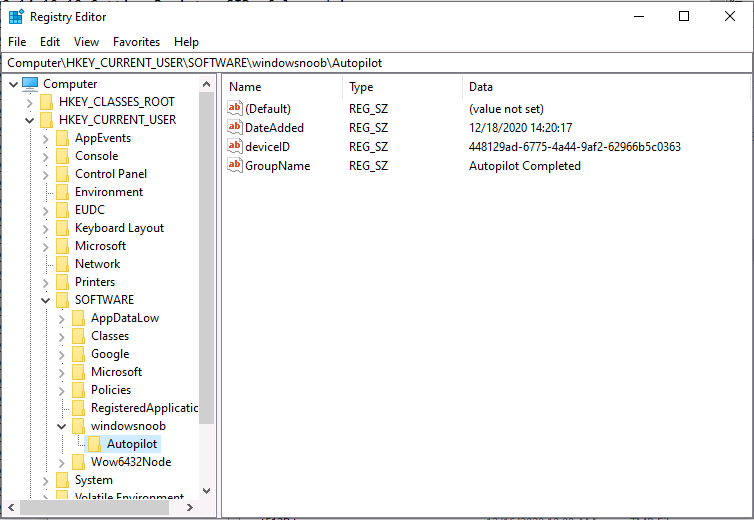
Task: Expand the Control Panel key
Action: [45, 175]
